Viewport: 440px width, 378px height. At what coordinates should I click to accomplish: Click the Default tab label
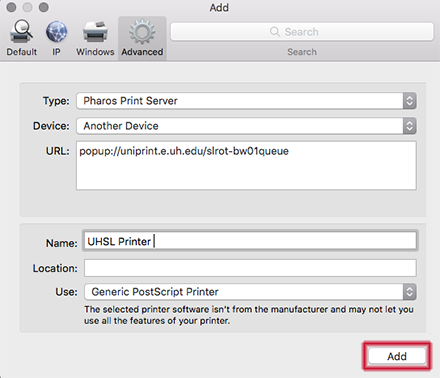(22, 52)
